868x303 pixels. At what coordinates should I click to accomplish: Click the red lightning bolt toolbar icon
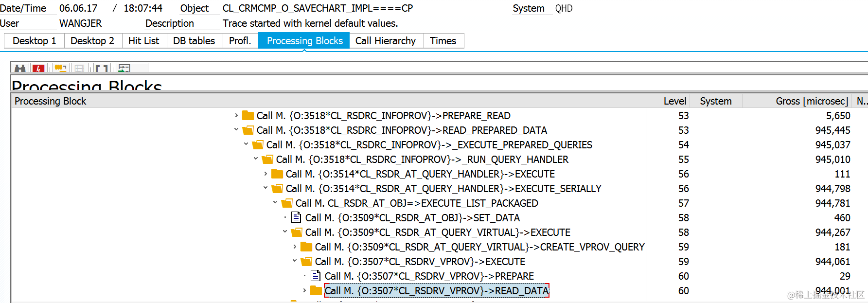point(38,69)
